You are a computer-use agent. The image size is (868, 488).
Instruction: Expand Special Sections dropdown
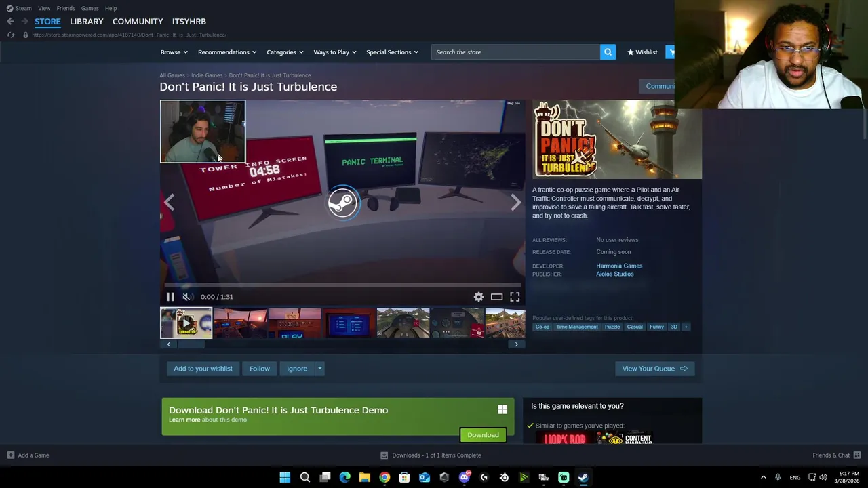[x=392, y=52]
